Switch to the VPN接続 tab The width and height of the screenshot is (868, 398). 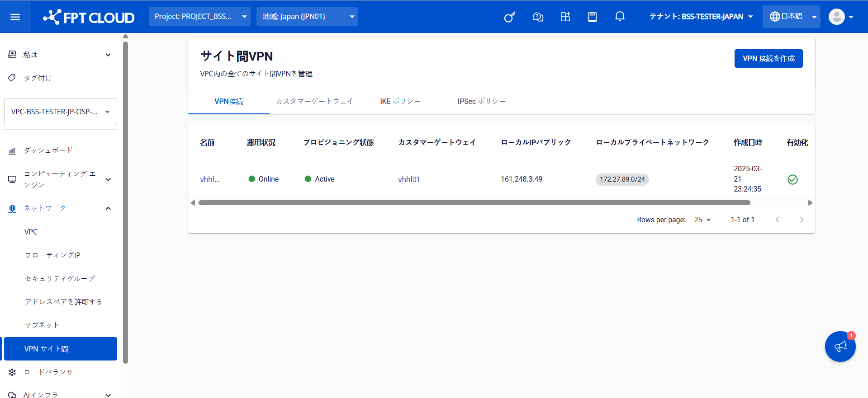click(228, 101)
